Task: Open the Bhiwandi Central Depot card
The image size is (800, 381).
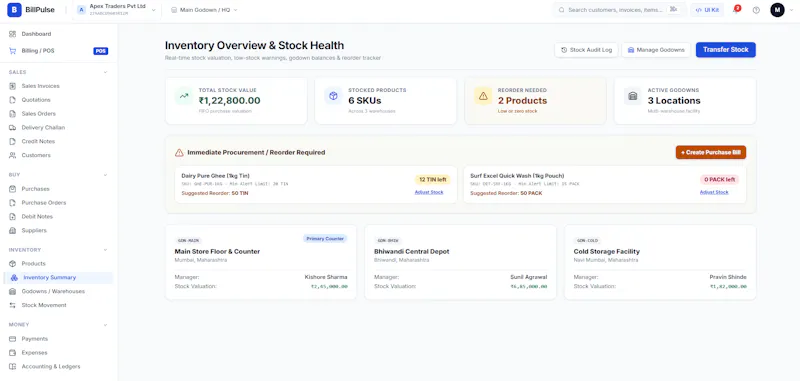Action: [460, 262]
